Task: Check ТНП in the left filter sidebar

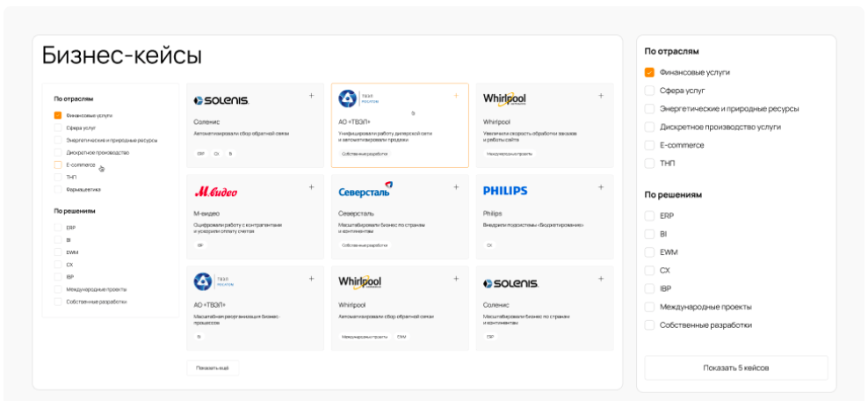Action: (x=58, y=178)
